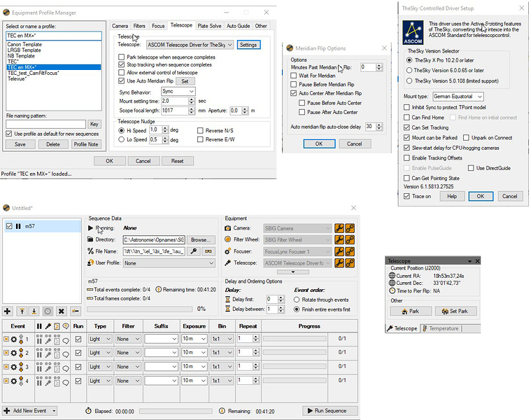Image resolution: width=531 pixels, height=420 pixels.
Task: Expand the Equipment section arrow
Action: [x=293, y=272]
